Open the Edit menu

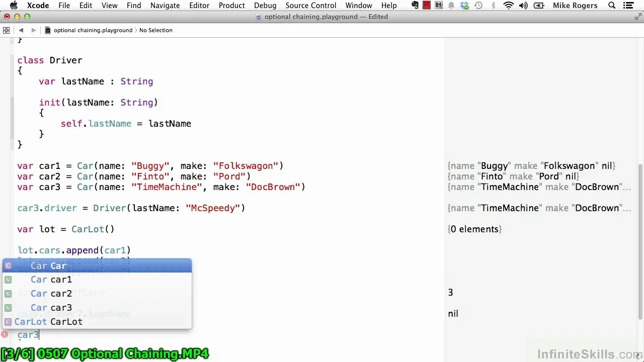tap(86, 6)
